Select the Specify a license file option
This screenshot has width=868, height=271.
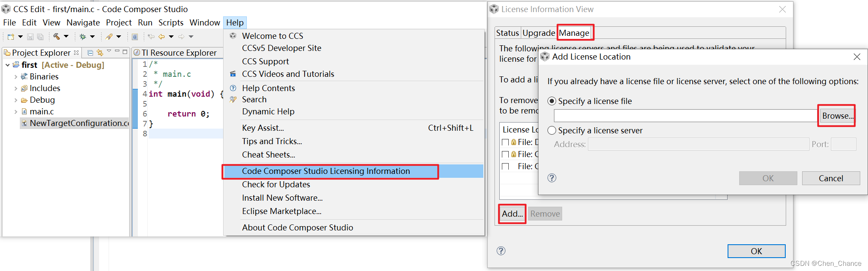(552, 101)
